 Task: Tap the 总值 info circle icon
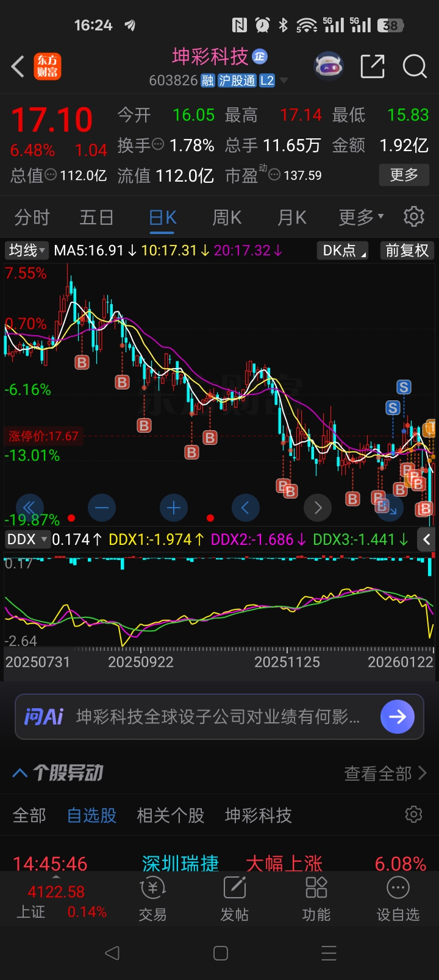pos(51,175)
